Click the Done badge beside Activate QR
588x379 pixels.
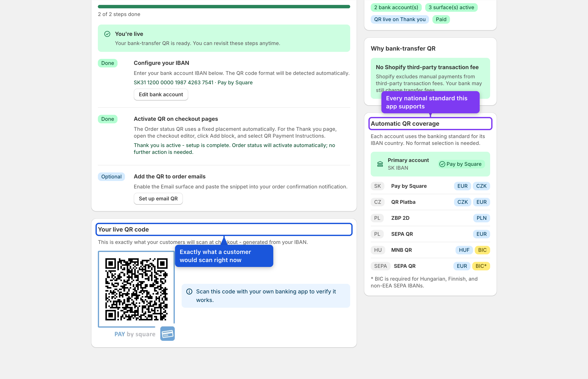tap(108, 119)
